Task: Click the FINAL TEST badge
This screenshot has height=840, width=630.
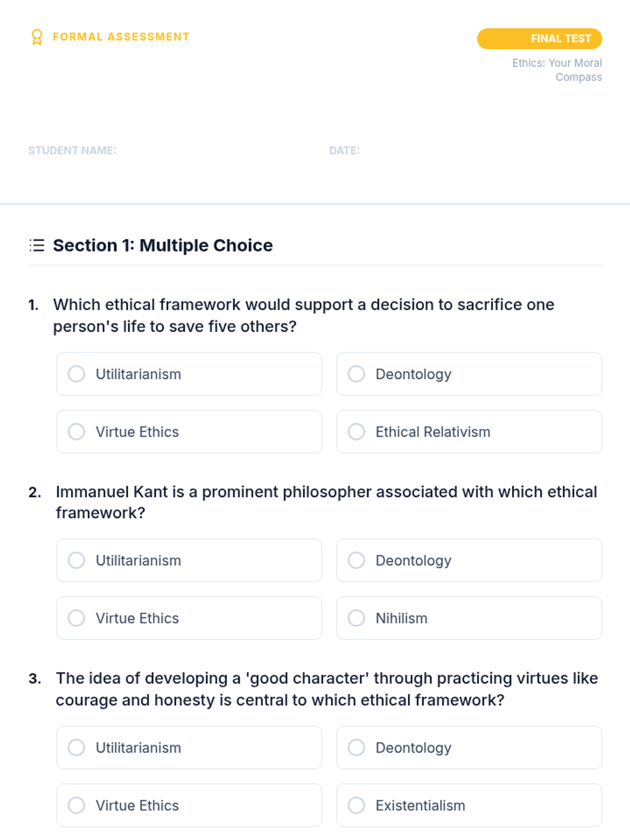Action: coord(539,39)
